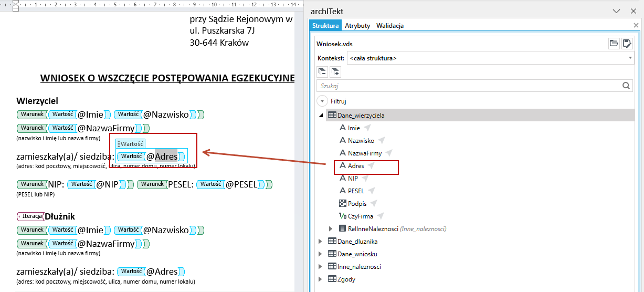Click the Wartość tag before @PESEL
This screenshot has height=292, width=644.
point(210,184)
